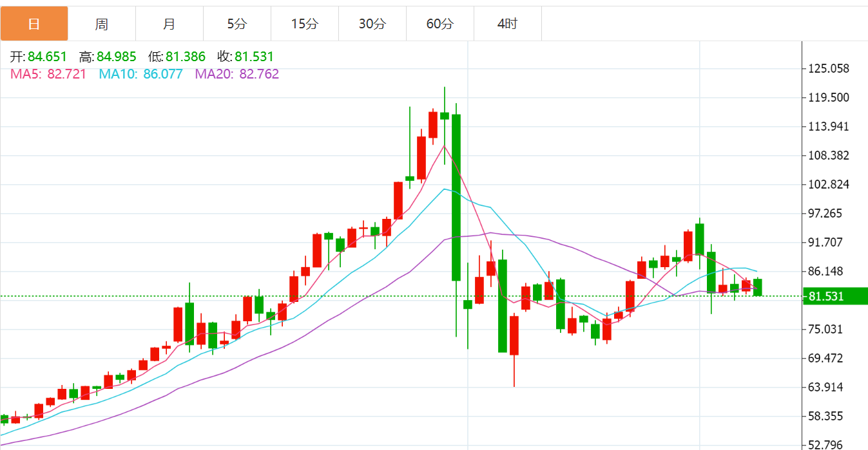Switch to the 日 (daily) chart tab

coord(34,24)
